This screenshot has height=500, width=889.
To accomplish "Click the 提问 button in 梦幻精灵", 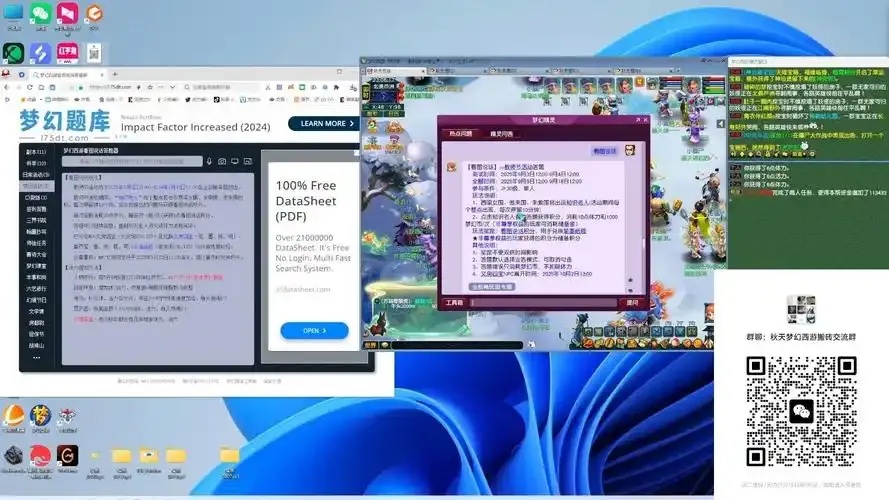I will [632, 303].
